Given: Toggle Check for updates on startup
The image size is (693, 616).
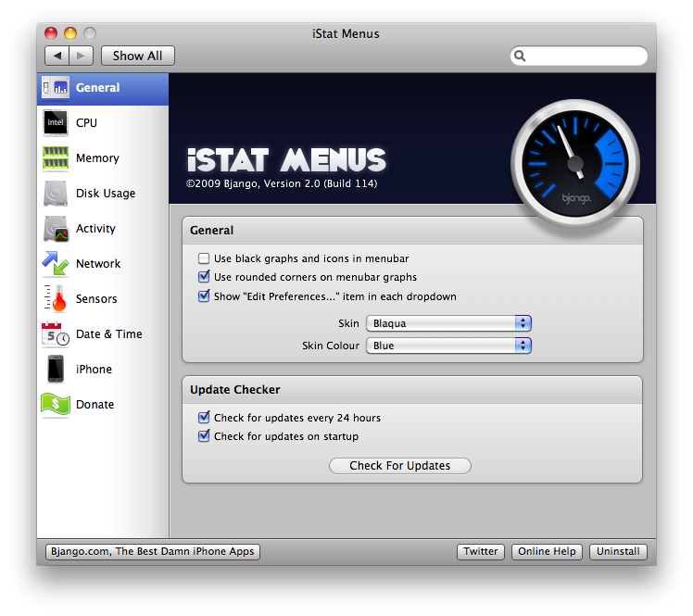Looking at the screenshot, I should tap(204, 436).
